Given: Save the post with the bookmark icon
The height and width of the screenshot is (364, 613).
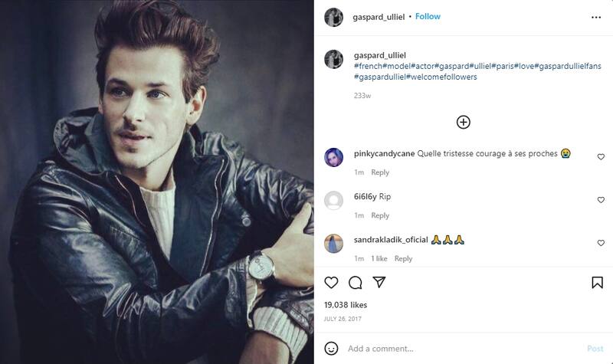Looking at the screenshot, I should coord(597,282).
